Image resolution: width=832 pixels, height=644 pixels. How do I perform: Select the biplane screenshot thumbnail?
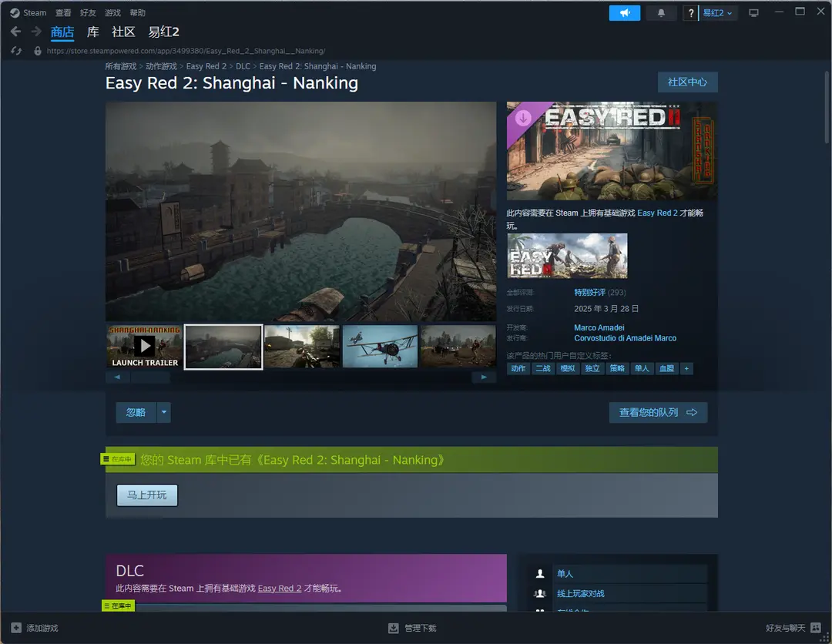tap(380, 347)
